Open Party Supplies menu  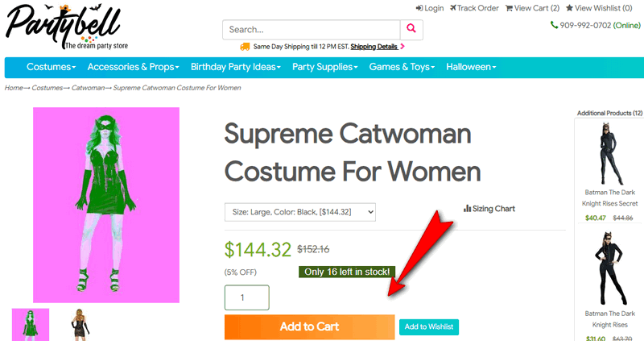click(x=325, y=67)
